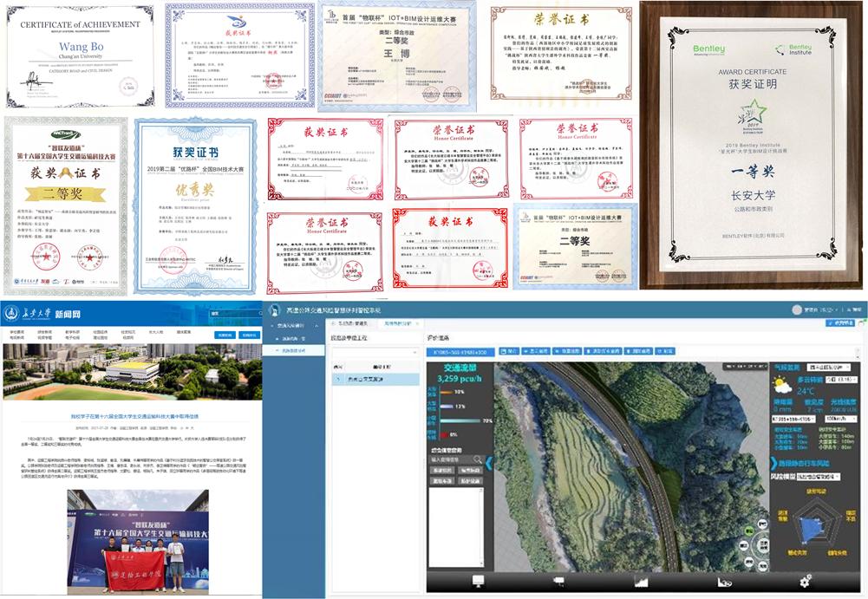Click the 24°C temperature reading

click(x=805, y=391)
